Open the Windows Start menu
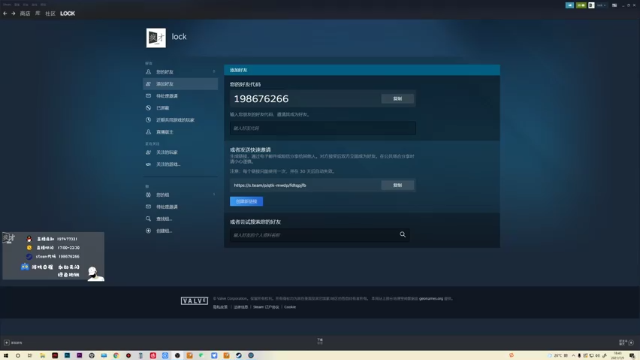The image size is (640, 360). 6,356
